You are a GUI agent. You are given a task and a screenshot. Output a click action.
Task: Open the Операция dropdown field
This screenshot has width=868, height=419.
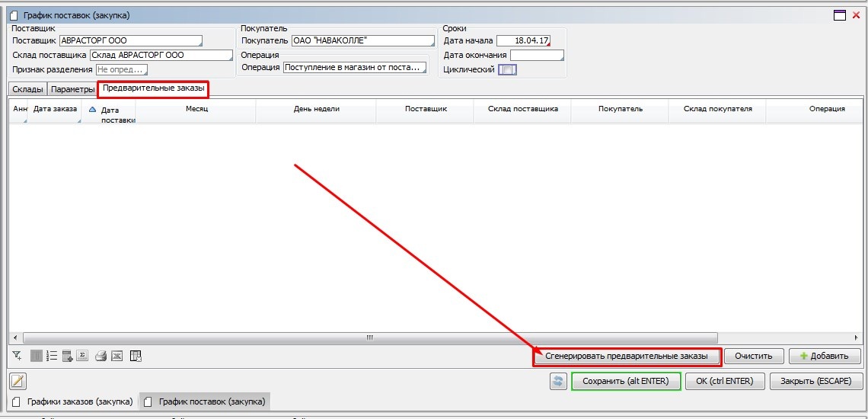[355, 68]
